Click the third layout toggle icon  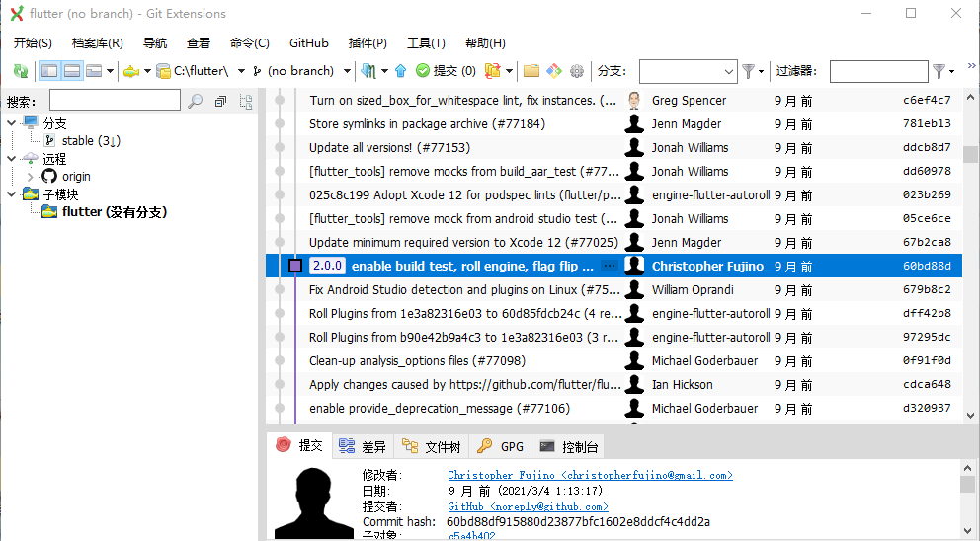coord(94,71)
